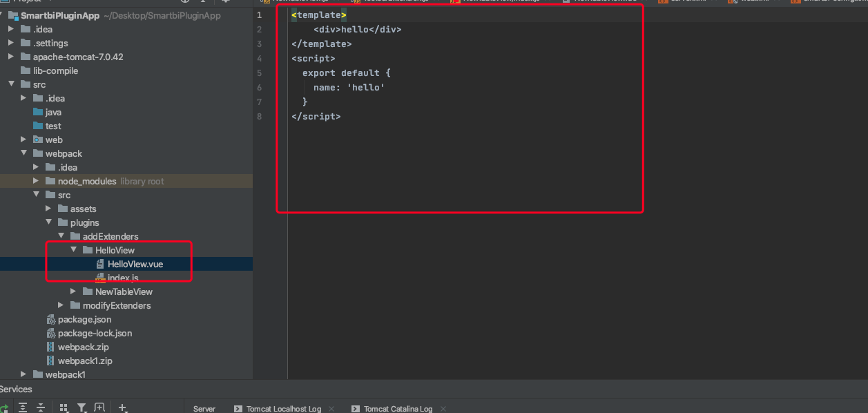
Task: Click the java source folder icon
Action: point(38,112)
